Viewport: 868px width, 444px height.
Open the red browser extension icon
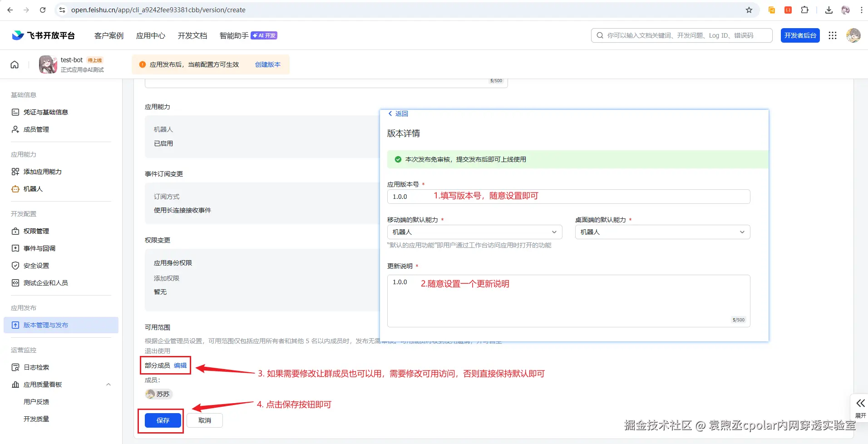pos(788,10)
